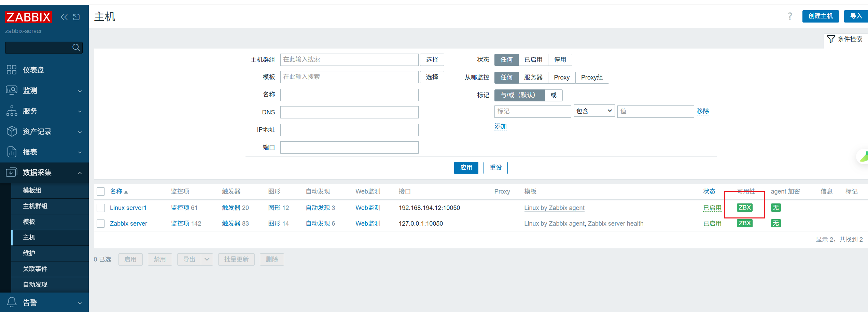
Task: Click the DNS filter input
Action: 349,112
